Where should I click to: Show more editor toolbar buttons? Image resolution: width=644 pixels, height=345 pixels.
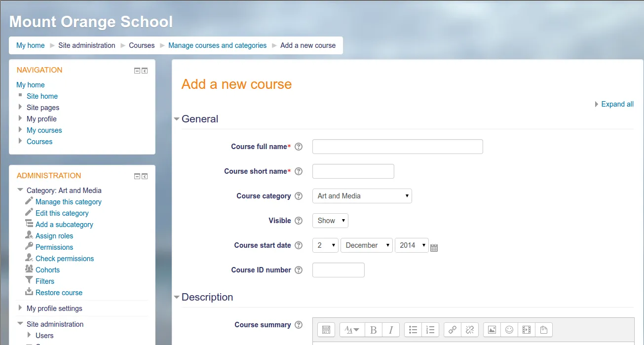coord(326,330)
